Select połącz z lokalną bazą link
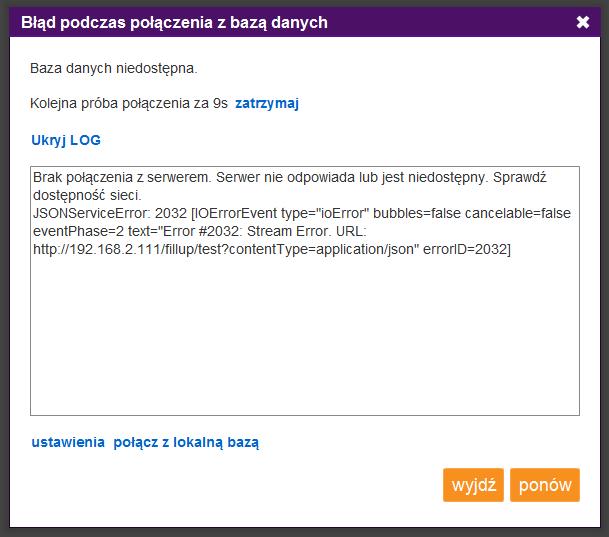 click(x=186, y=442)
